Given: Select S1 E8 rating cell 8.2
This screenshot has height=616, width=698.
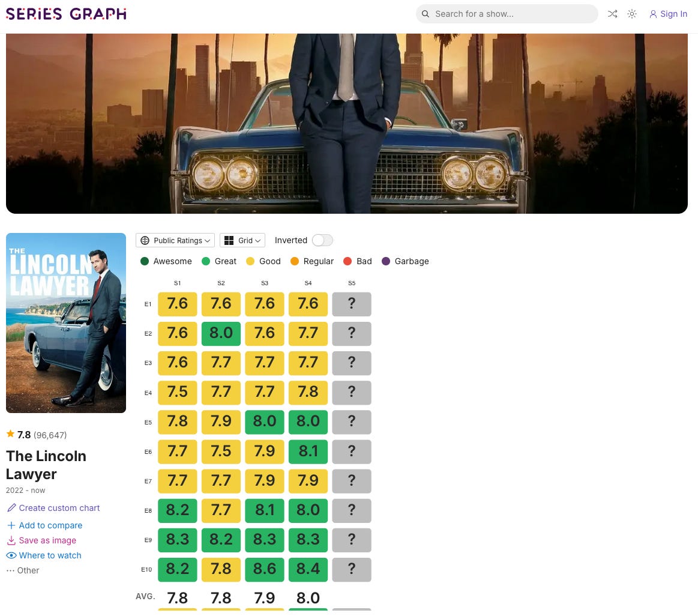Looking at the screenshot, I should 177,510.
